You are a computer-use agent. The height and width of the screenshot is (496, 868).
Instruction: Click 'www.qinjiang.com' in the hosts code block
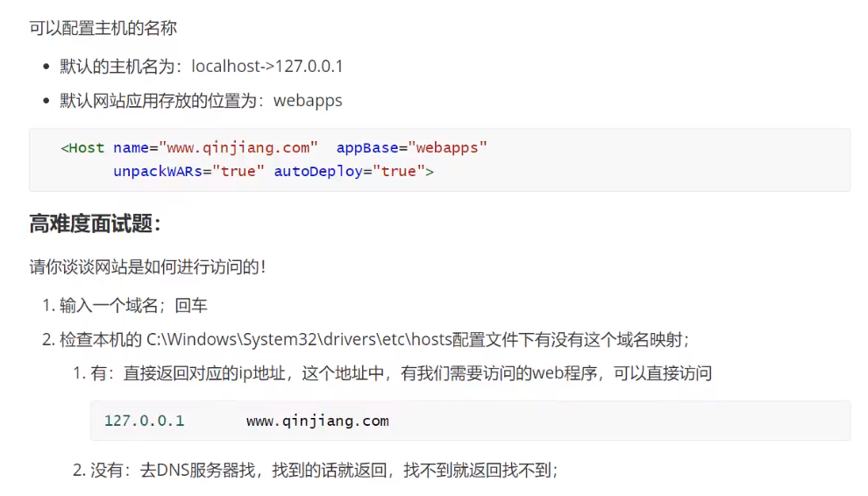click(317, 421)
